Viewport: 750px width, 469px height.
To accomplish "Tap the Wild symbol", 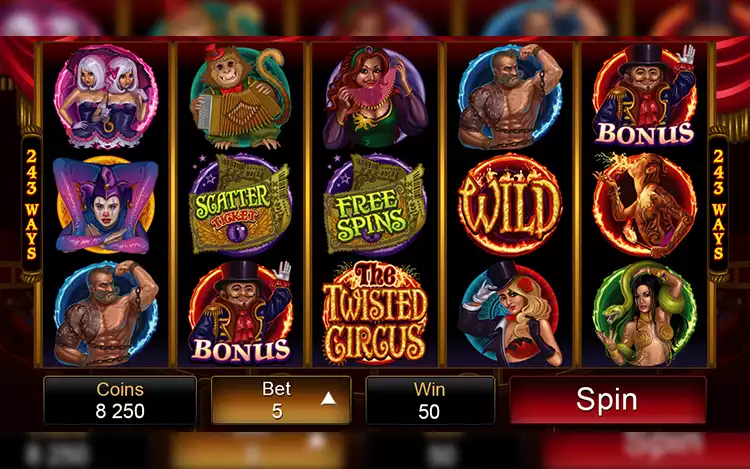I will tap(510, 205).
